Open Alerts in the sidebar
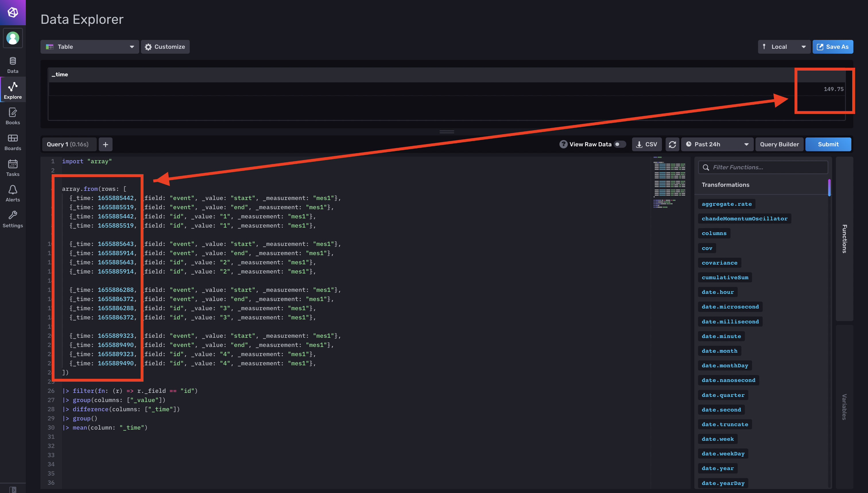This screenshot has height=493, width=868. (x=13, y=194)
